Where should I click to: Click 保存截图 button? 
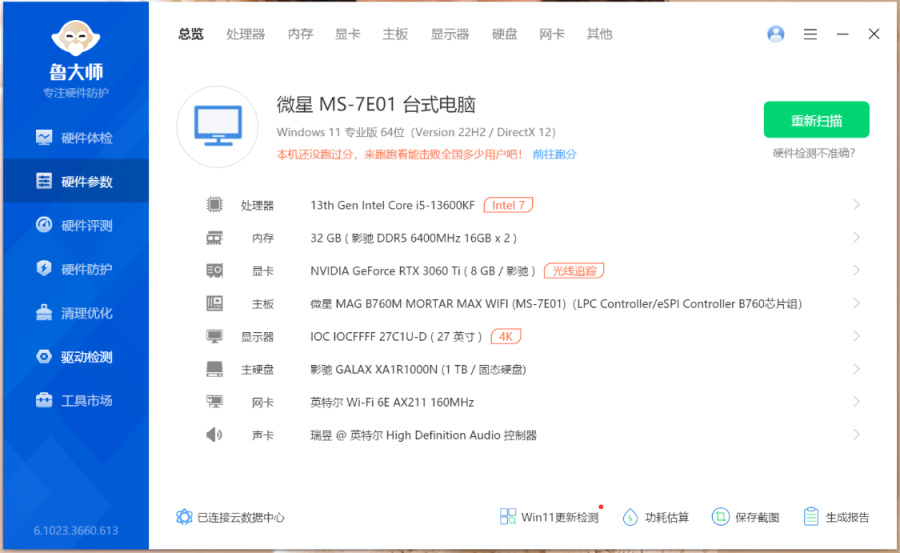tap(746, 517)
